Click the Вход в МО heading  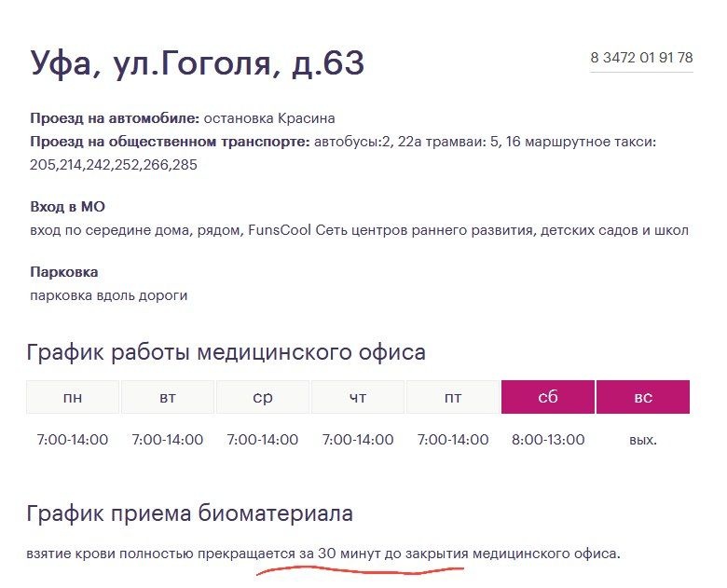74,206
